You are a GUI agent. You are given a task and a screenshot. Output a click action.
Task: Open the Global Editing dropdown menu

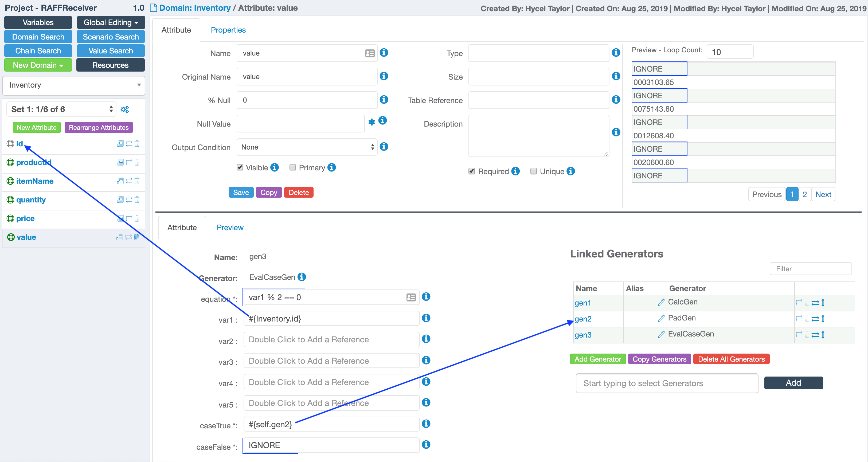(111, 23)
